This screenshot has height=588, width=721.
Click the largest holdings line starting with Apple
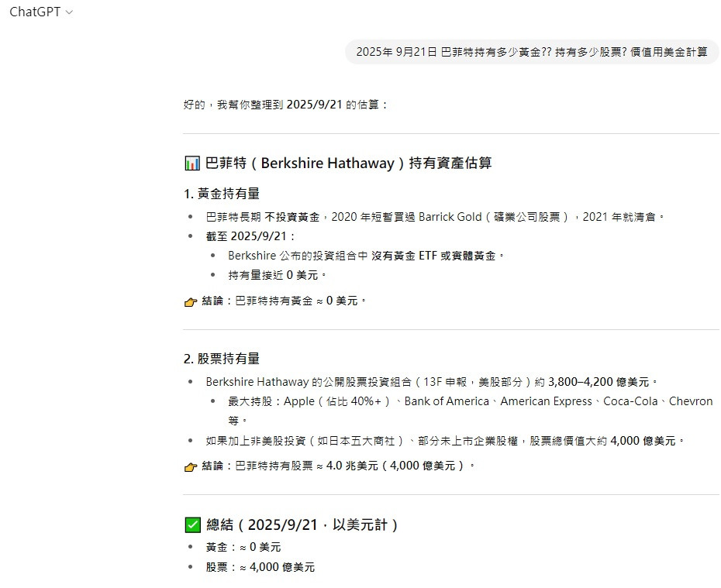(470, 411)
